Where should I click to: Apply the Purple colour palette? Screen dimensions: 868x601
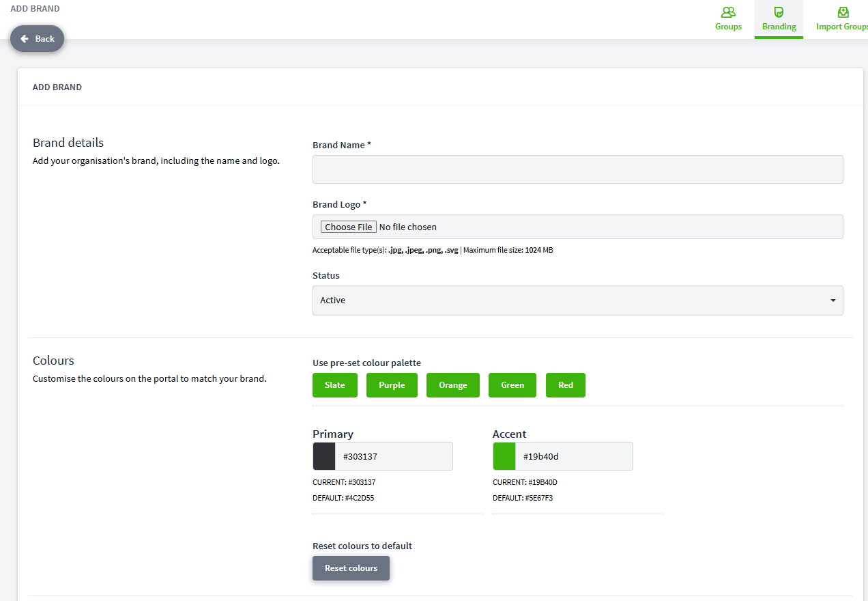pyautogui.click(x=392, y=385)
